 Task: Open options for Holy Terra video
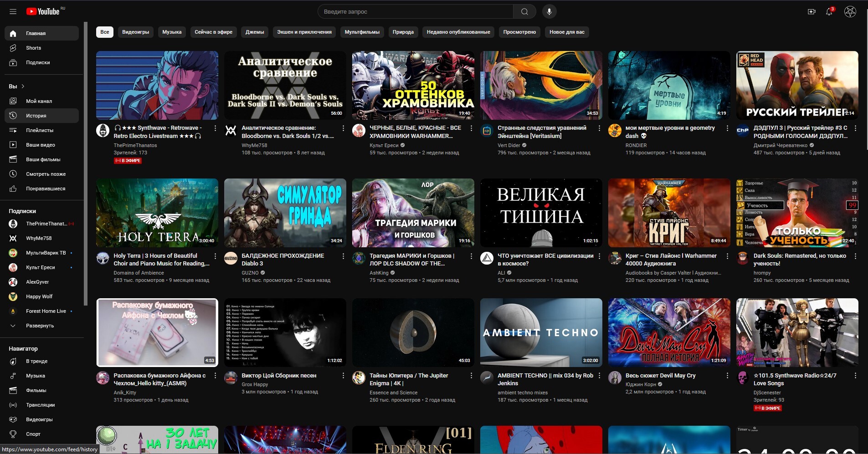(x=215, y=256)
